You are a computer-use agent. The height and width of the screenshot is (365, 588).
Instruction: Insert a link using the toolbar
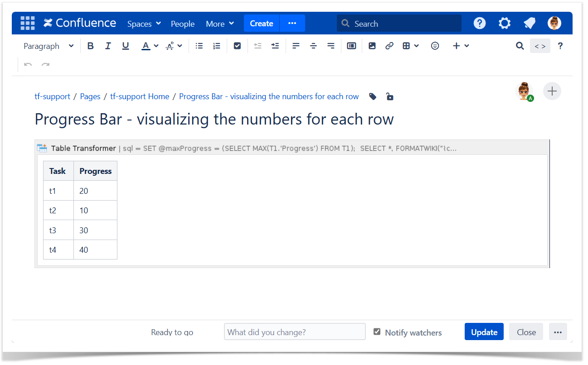[389, 46]
